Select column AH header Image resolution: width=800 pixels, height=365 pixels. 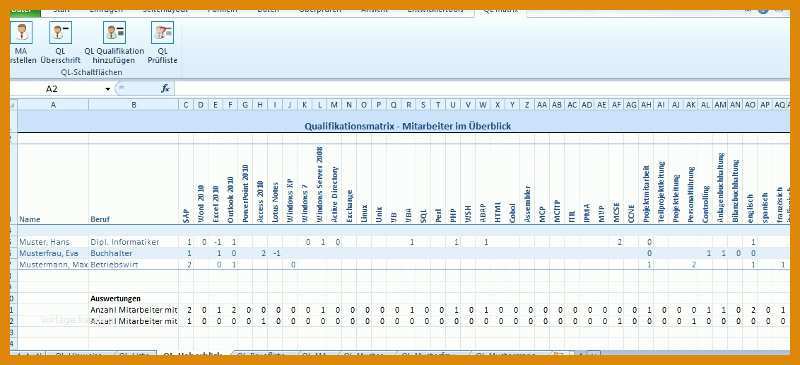pos(646,105)
